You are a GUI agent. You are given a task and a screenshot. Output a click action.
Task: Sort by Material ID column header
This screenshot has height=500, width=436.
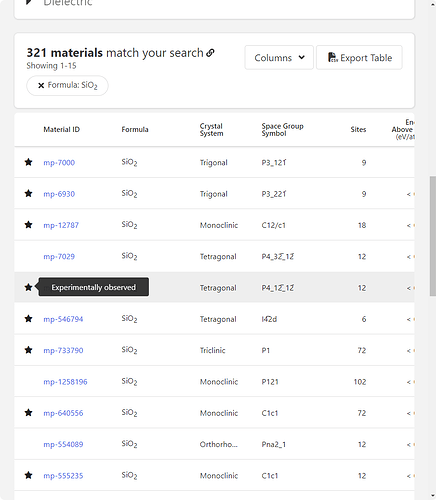tap(62, 130)
